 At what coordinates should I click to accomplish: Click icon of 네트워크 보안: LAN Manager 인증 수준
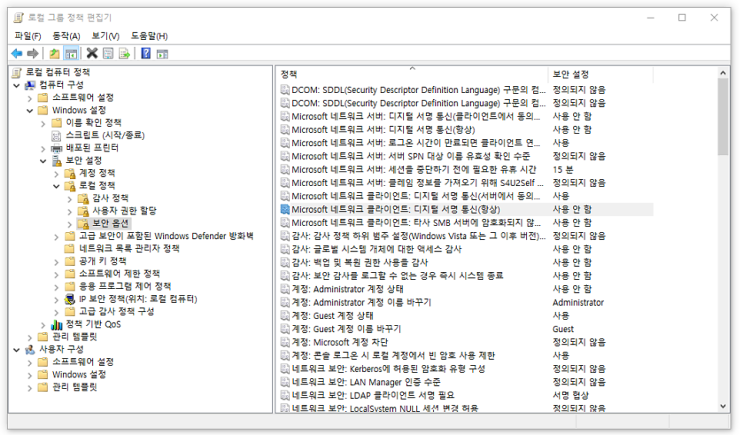(x=285, y=382)
